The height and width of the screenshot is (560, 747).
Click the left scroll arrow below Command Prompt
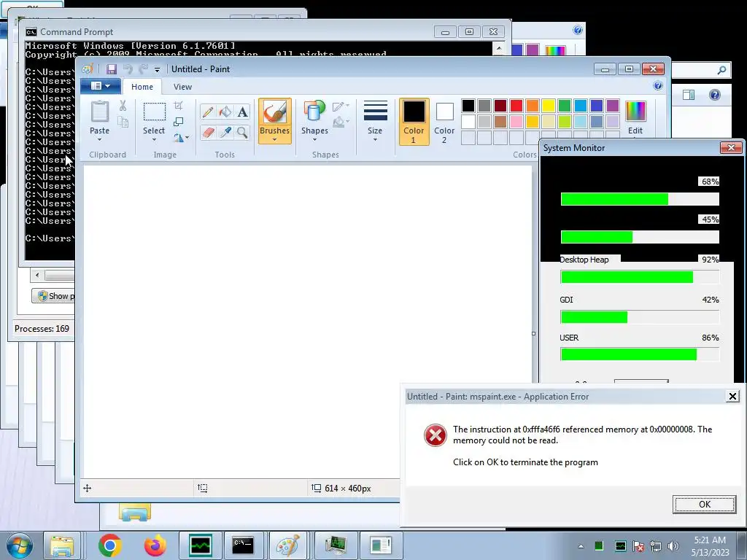[37, 275]
